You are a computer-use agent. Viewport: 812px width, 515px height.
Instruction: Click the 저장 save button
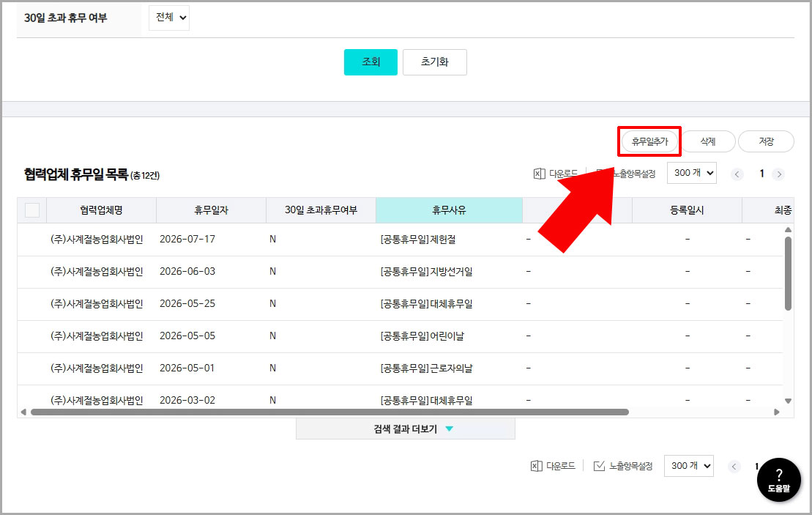click(x=766, y=141)
